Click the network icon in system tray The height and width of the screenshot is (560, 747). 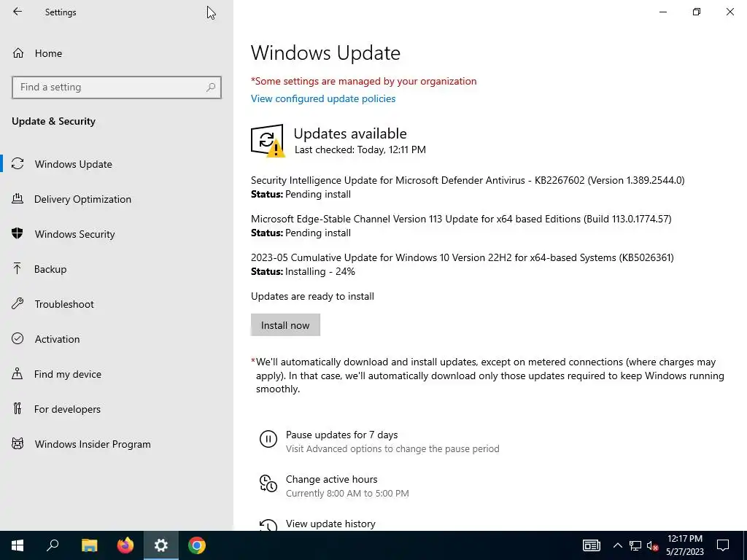(635, 545)
